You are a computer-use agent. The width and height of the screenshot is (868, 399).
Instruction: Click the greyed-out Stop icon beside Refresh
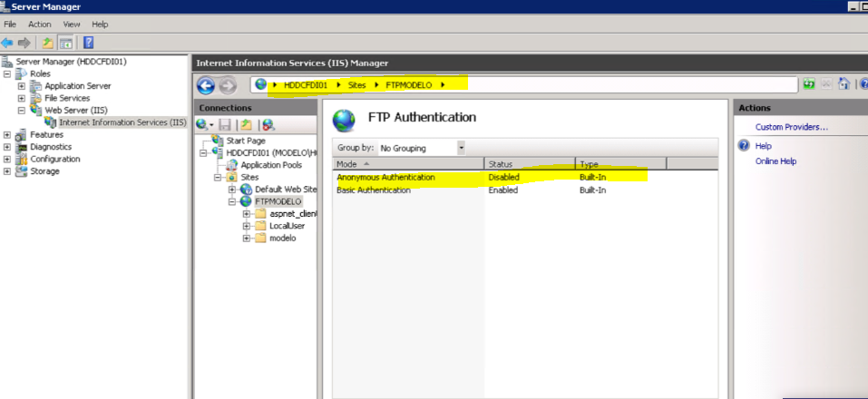click(x=826, y=84)
